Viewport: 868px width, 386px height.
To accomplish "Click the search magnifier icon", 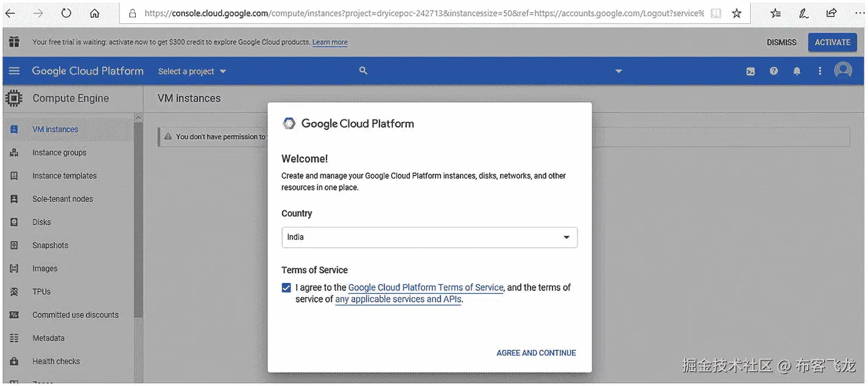I will tap(363, 71).
